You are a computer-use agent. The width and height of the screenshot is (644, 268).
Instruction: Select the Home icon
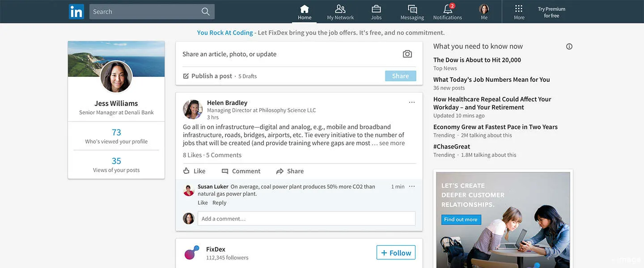tap(304, 9)
